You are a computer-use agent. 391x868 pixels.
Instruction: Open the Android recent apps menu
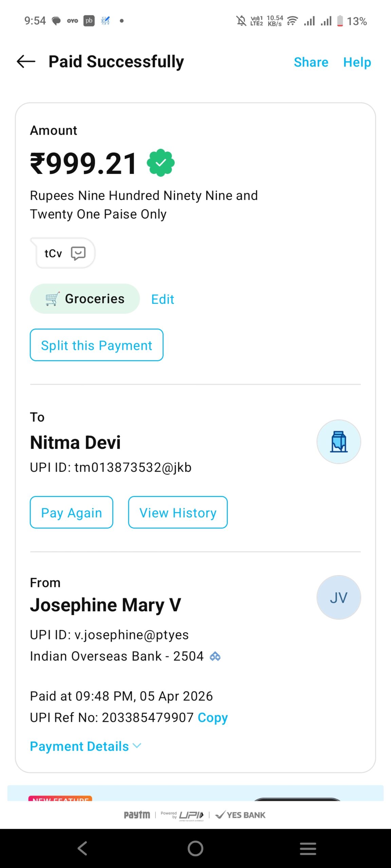coord(308,848)
